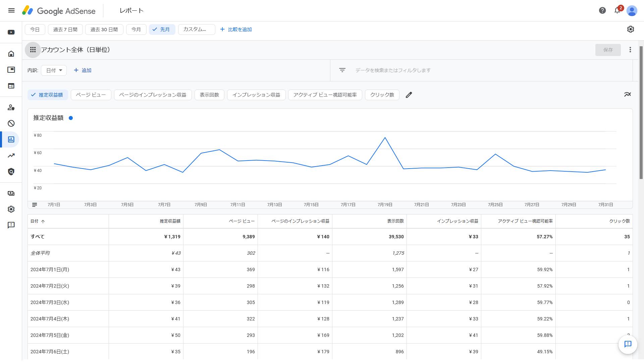644x362 pixels.
Task: Open Policy center shield sidebar icon
Action: [11, 172]
